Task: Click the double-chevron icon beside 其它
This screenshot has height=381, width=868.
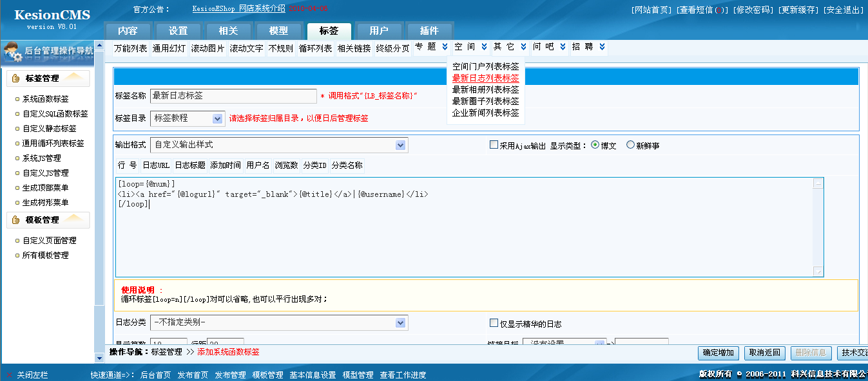Action: point(523,47)
